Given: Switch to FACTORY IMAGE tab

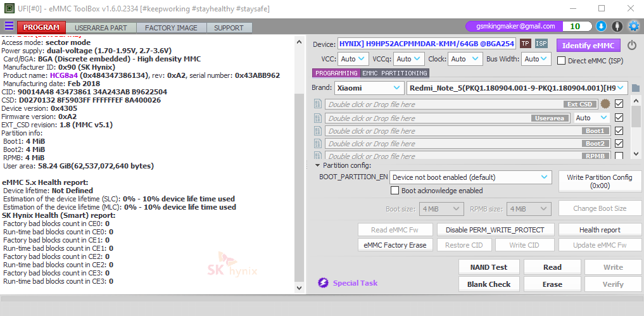Looking at the screenshot, I should point(171,28).
